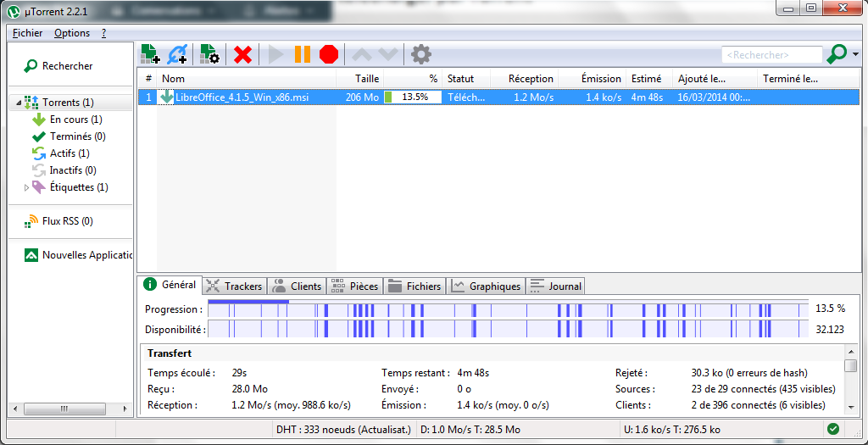Click the Add Torrent toolbar icon

point(151,54)
